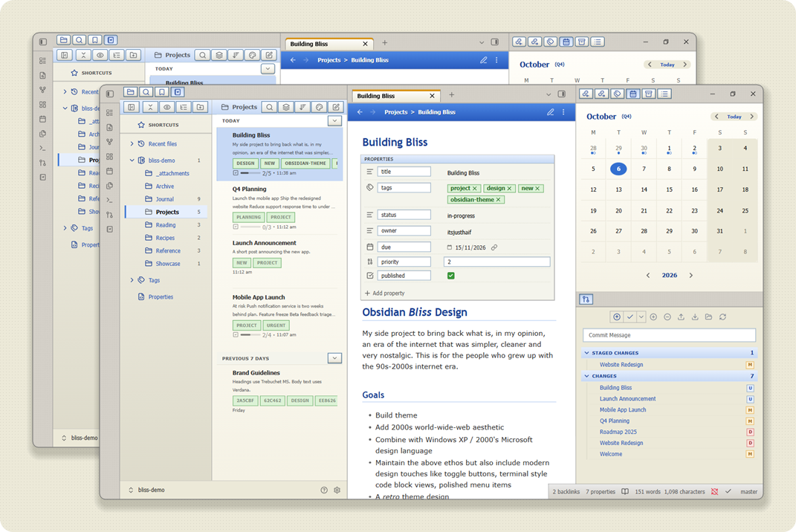
Task: Search within Projects folder in front window
Action: click(270, 107)
